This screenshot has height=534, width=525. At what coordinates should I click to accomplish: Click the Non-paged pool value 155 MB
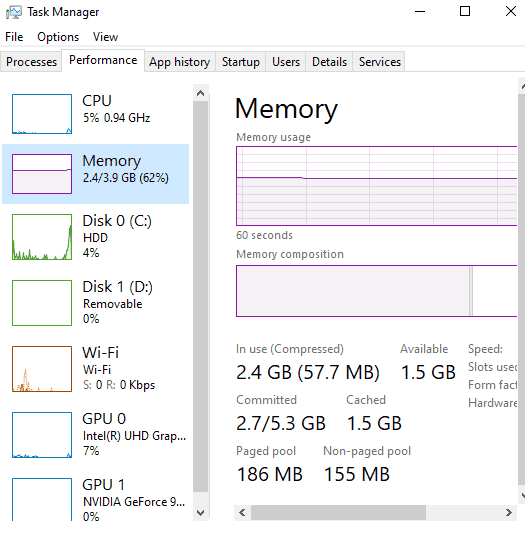click(x=356, y=474)
